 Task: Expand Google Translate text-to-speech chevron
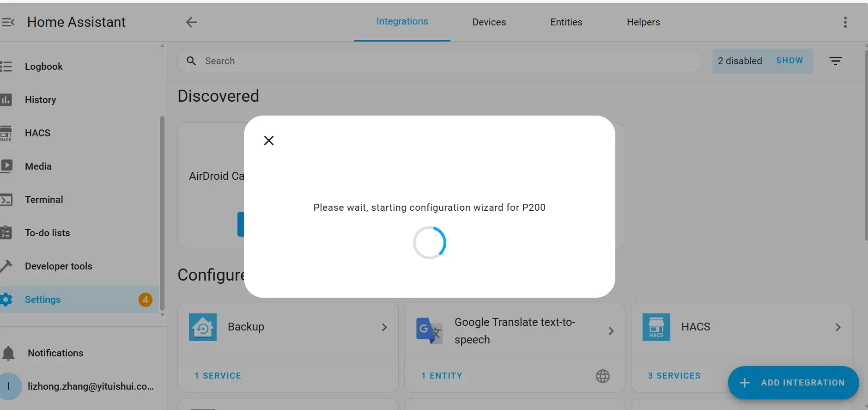pos(611,331)
